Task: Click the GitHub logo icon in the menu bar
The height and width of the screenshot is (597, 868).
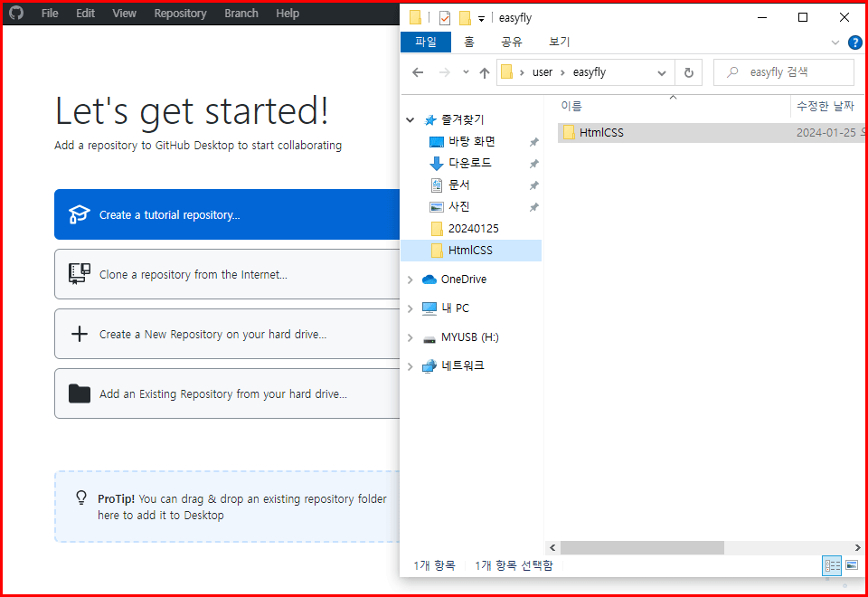Action: [x=16, y=12]
